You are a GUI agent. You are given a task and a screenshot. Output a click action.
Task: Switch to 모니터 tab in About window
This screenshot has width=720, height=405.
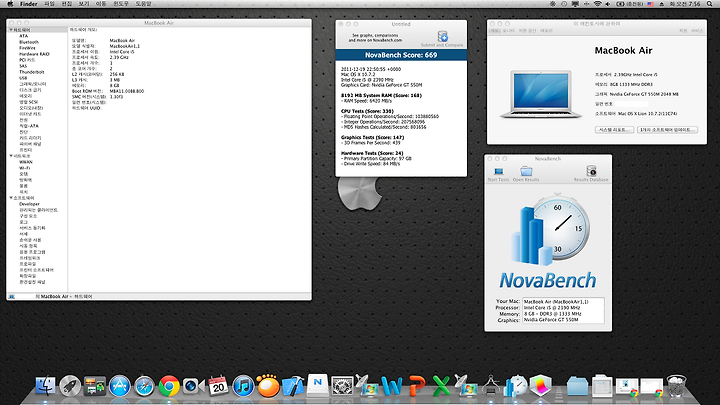point(508,31)
